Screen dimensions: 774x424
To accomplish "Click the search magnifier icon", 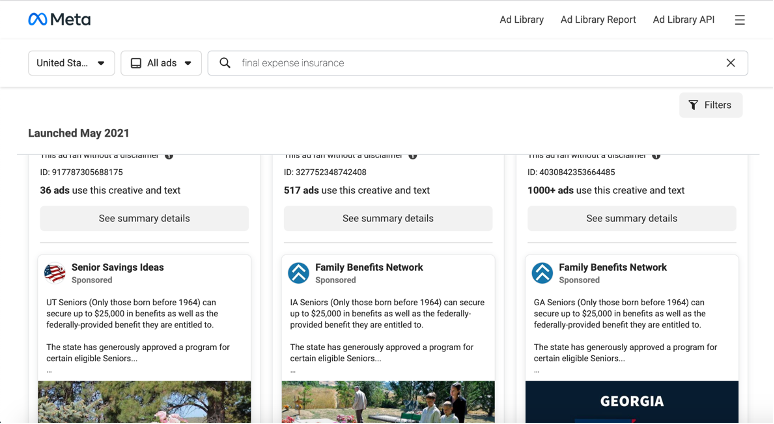I will tap(225, 63).
